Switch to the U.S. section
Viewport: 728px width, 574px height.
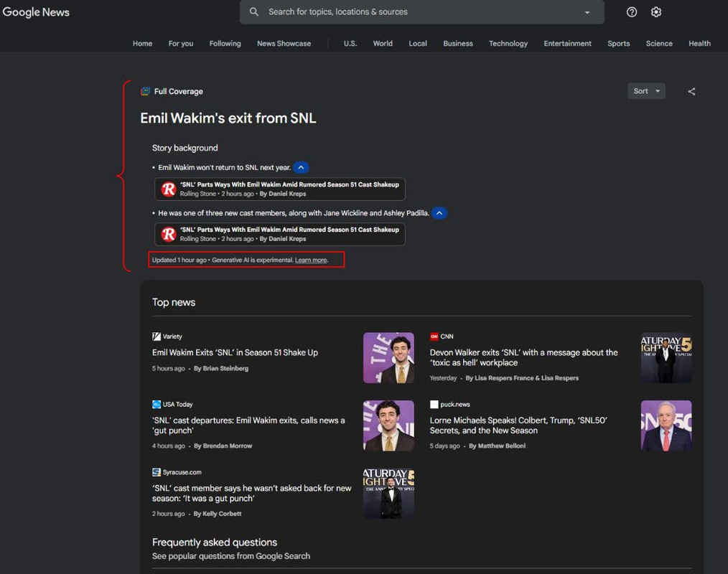[350, 43]
